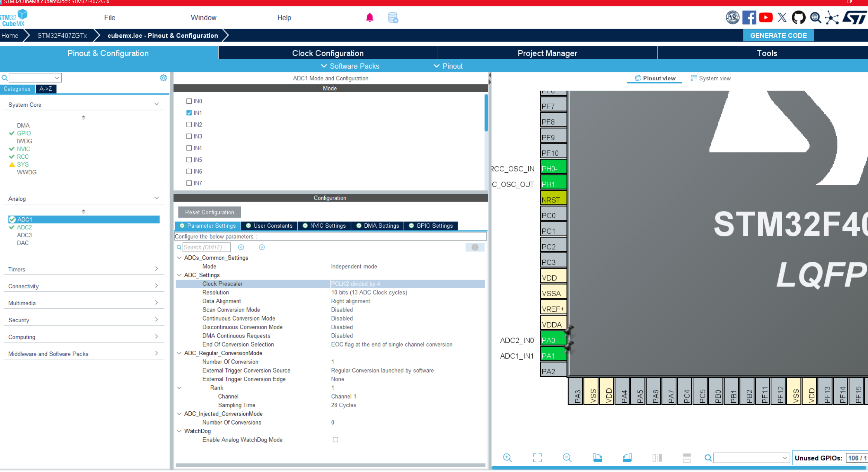Viewport: 868px width, 472px height.
Task: Click the zoom out magnifier icon
Action: [567, 458]
